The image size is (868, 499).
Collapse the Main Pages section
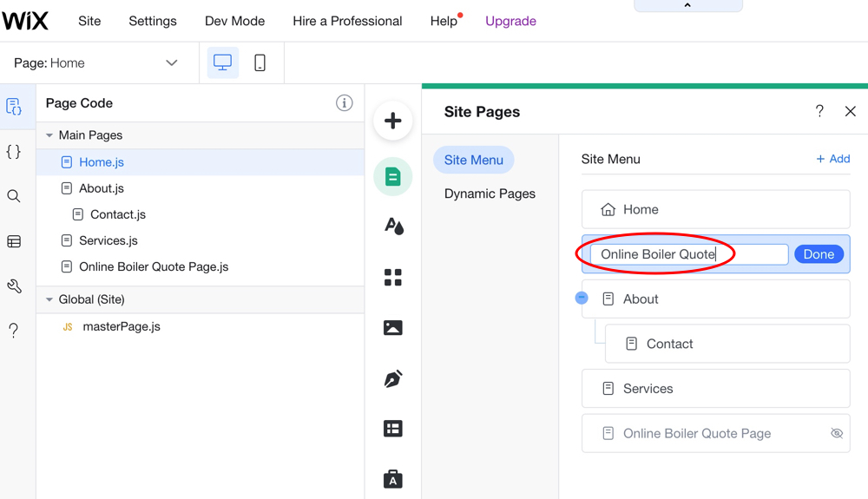pyautogui.click(x=49, y=135)
